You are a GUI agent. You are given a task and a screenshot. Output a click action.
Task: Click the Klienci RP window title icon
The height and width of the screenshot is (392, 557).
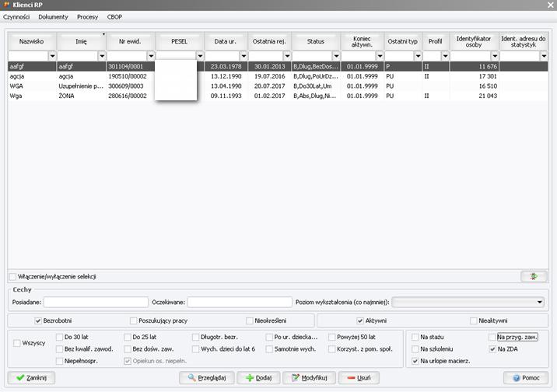(x=6, y=5)
